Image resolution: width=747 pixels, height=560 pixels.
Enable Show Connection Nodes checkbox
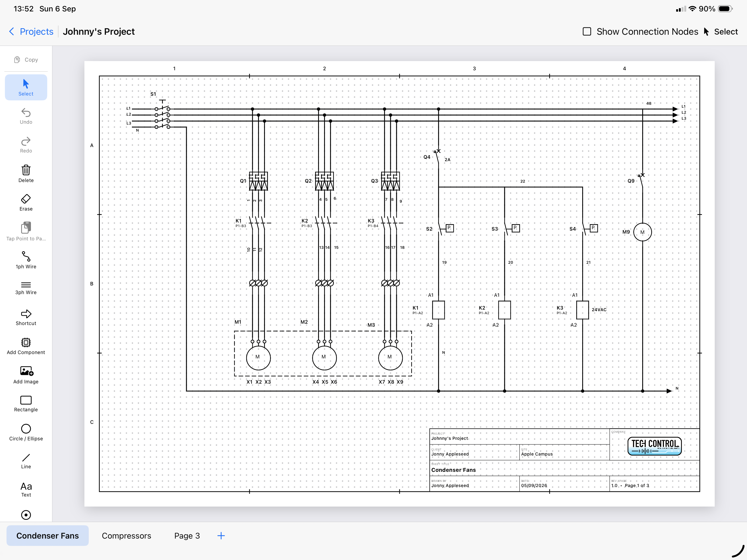point(587,31)
